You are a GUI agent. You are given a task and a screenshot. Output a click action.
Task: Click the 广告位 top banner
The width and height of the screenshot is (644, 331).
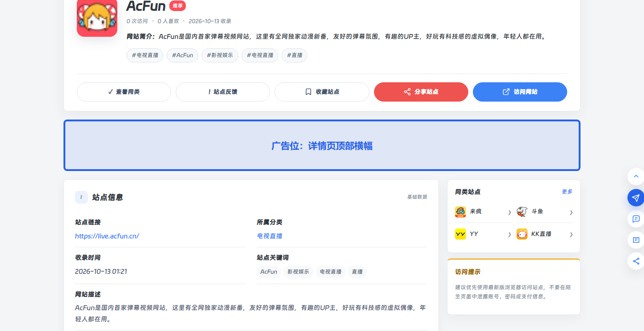pos(322,145)
